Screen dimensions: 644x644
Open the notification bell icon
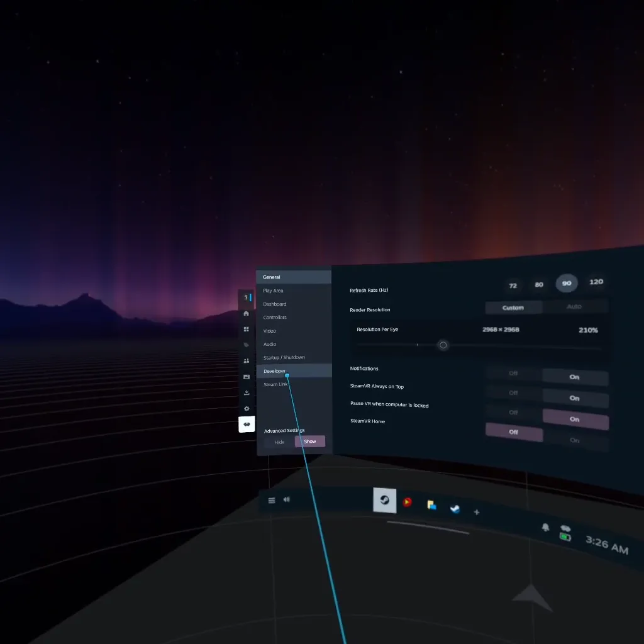coord(545,527)
